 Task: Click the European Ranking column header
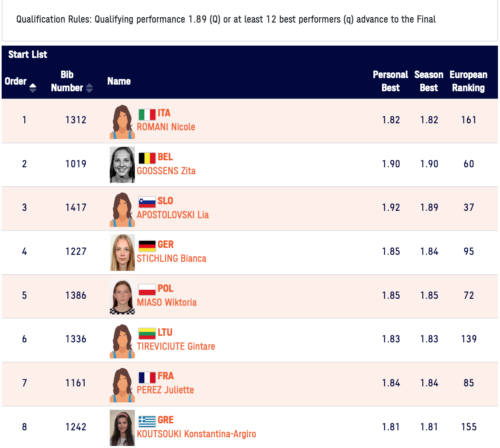[x=468, y=81]
